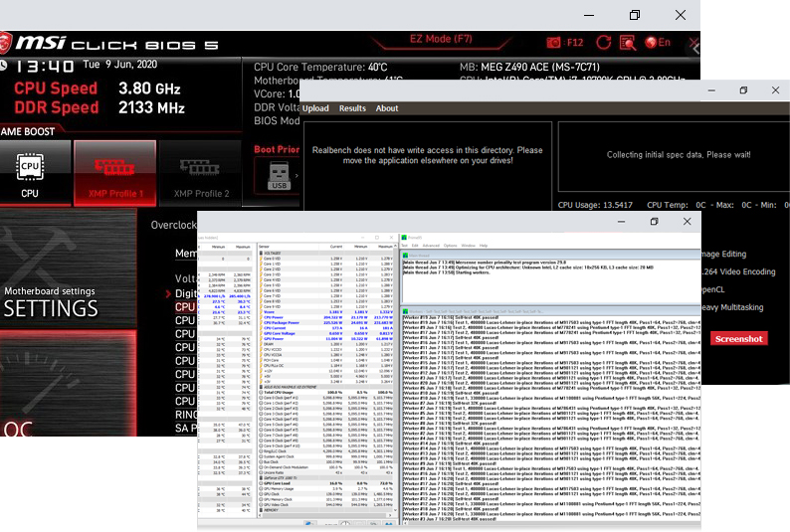Image resolution: width=790 pixels, height=532 pixels.
Task: Select the GPU Core Voltage sensor row
Action: [326, 333]
